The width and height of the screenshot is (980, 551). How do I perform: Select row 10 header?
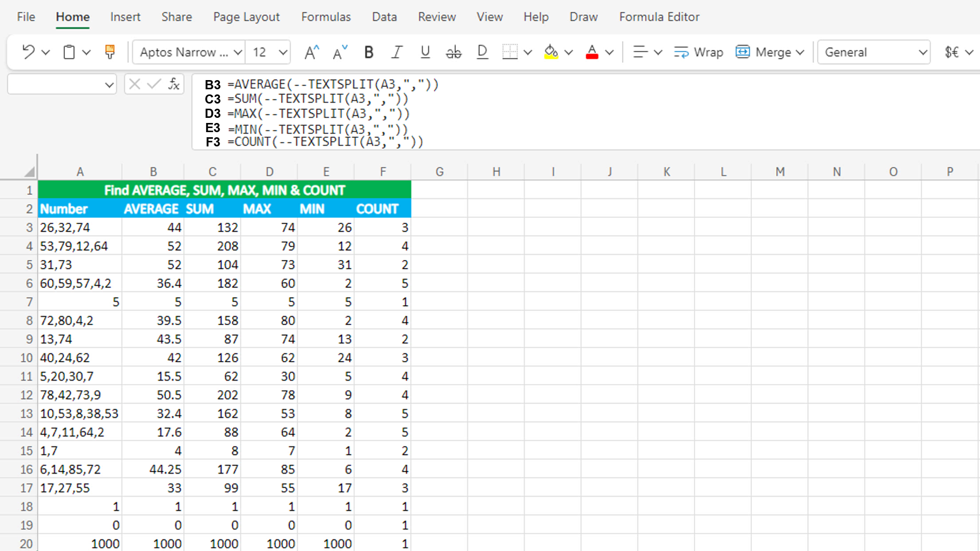[x=19, y=358]
